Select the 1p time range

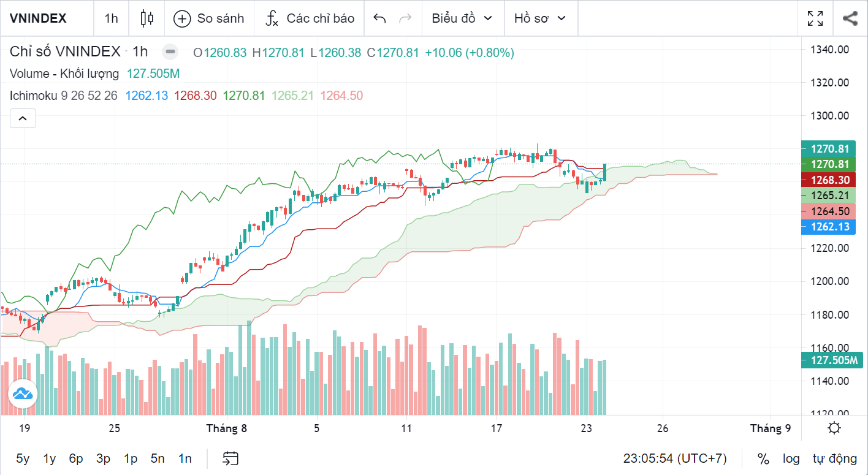(x=131, y=458)
